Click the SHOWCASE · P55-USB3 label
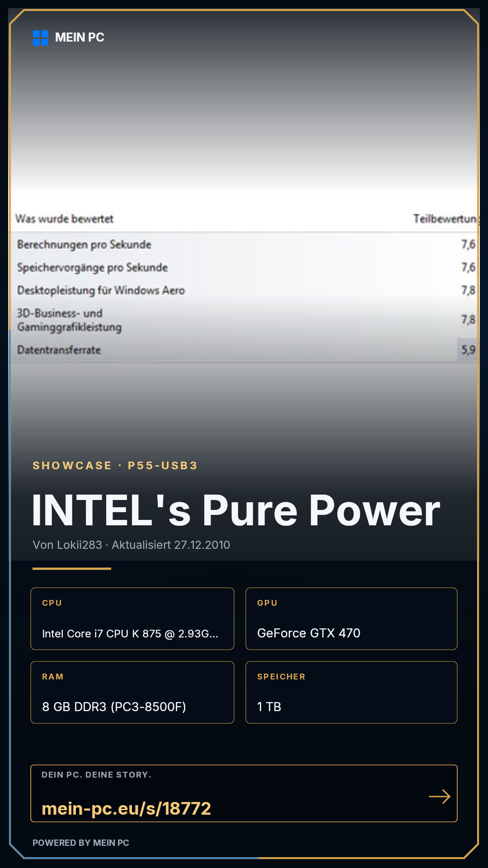488x868 pixels. tap(115, 466)
